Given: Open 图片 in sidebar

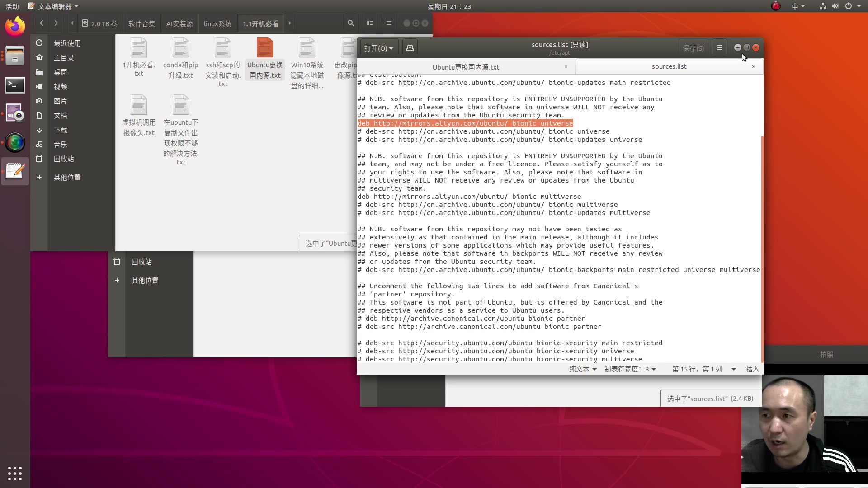Looking at the screenshot, I should tap(60, 101).
